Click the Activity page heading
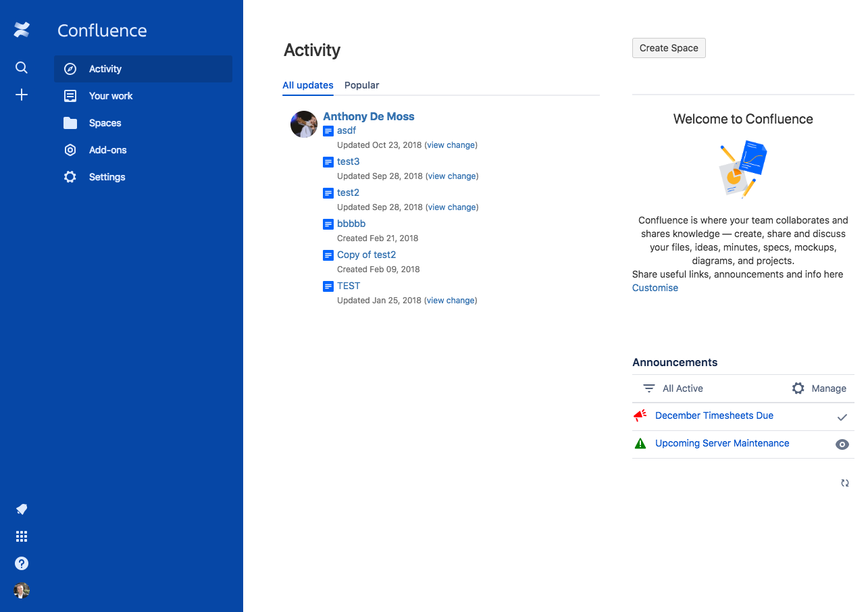Viewport: 868px width, 612px height. 312,50
